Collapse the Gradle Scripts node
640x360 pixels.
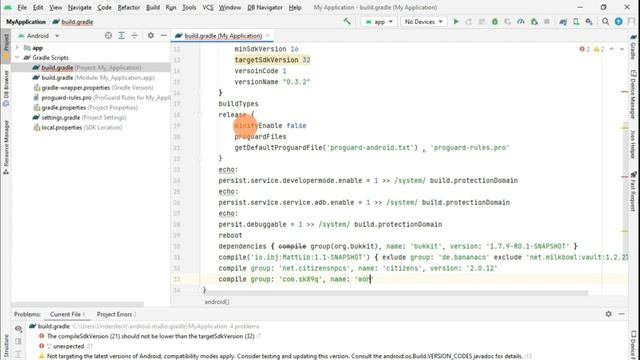17,58
